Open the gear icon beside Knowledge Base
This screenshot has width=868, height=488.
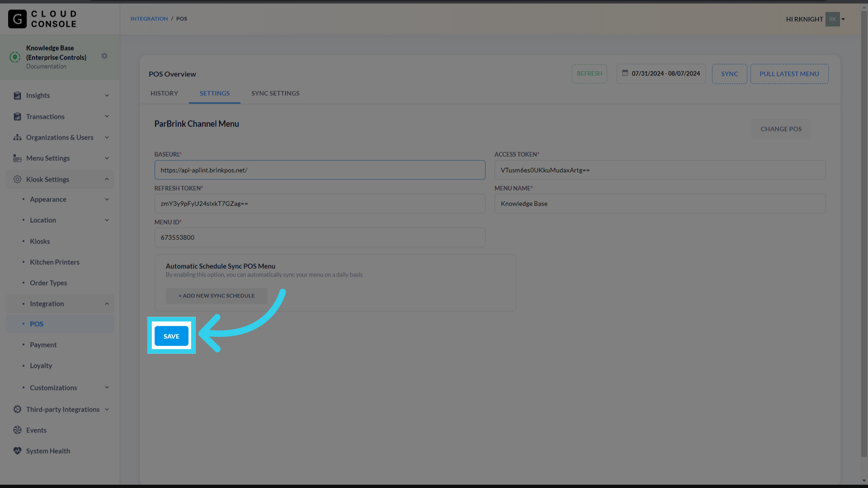104,56
